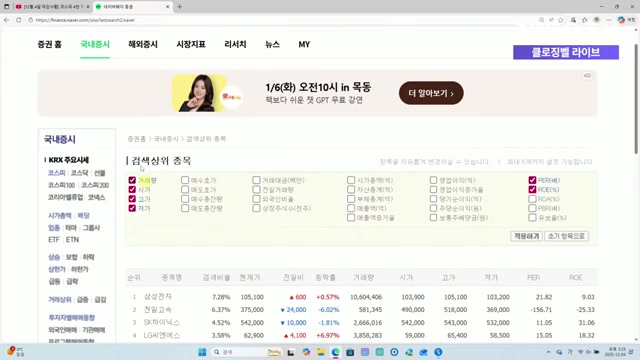Check the 외국인비율 checkbox
Viewport: 640px width, 360px height.
[256, 199]
